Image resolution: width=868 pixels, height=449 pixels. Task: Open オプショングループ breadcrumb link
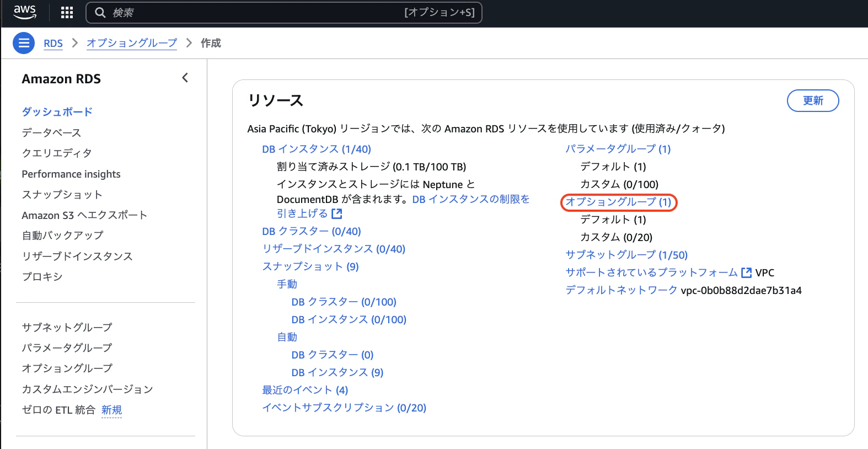click(132, 43)
